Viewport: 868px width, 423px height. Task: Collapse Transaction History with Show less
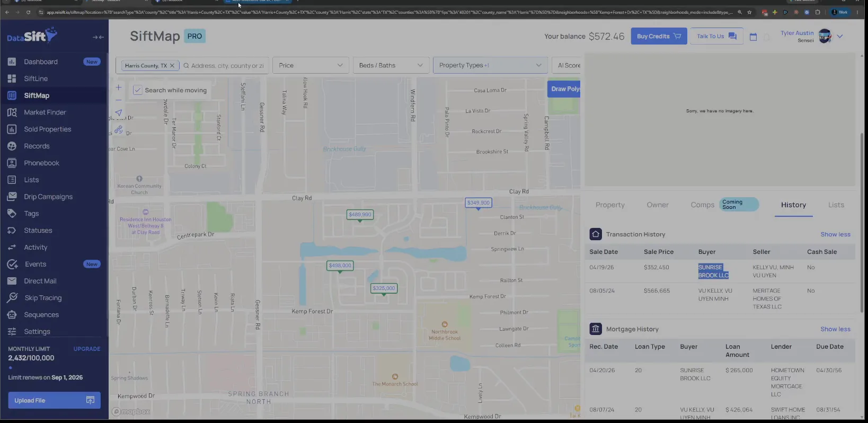coord(835,234)
